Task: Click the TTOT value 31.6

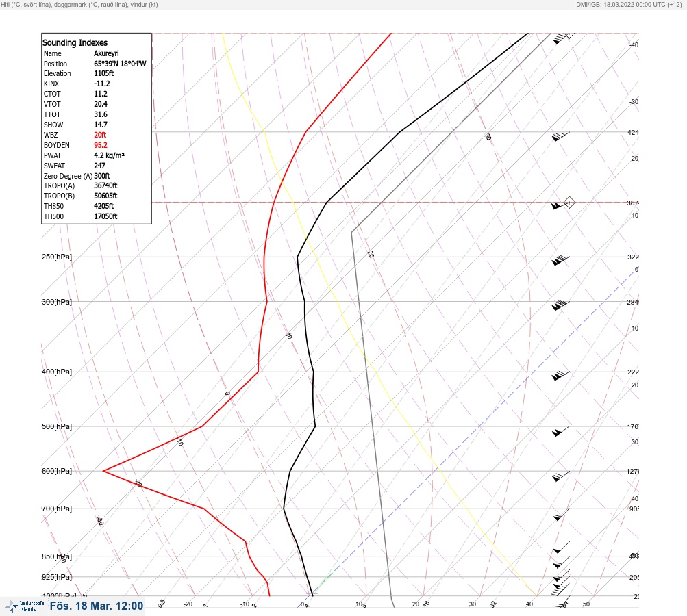Action: [100, 114]
